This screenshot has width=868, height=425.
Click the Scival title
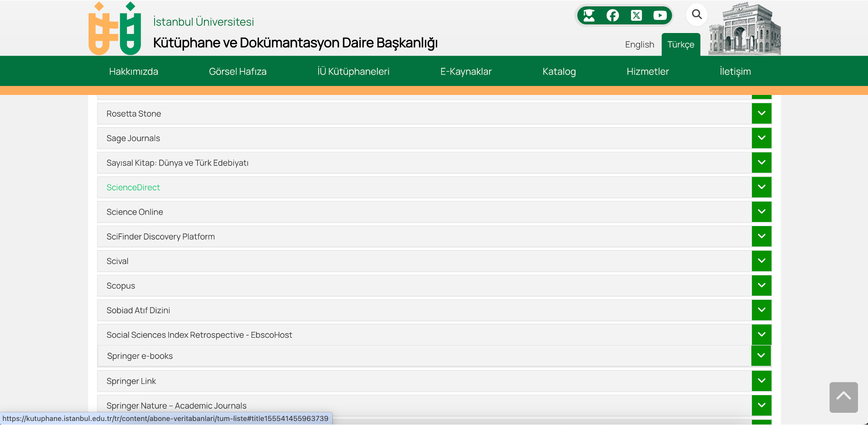pos(118,261)
